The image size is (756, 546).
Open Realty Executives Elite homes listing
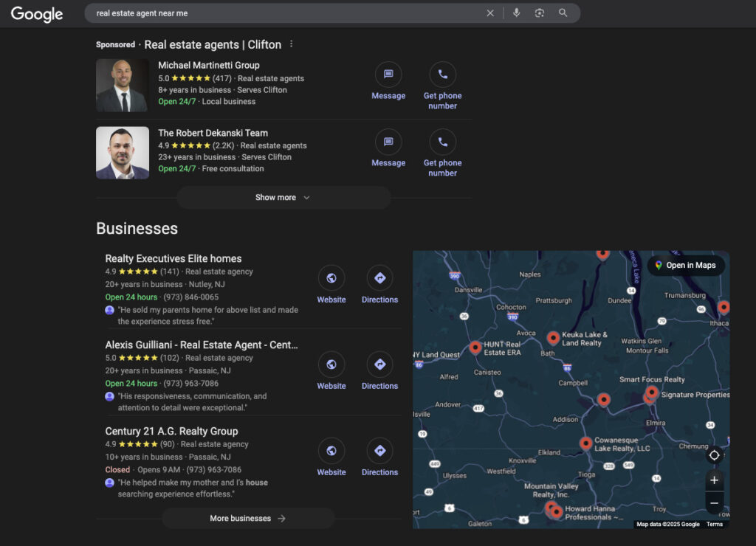[173, 258]
